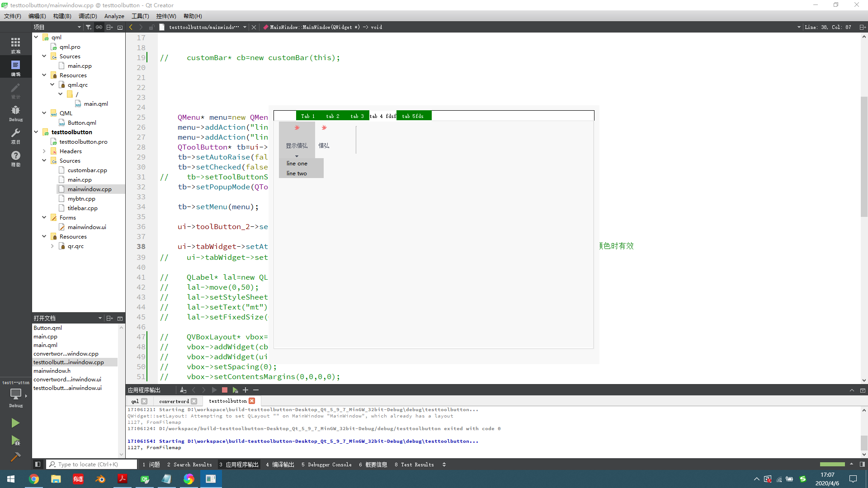Open the 项目 view selector dropdown
The image size is (868, 488).
point(57,27)
